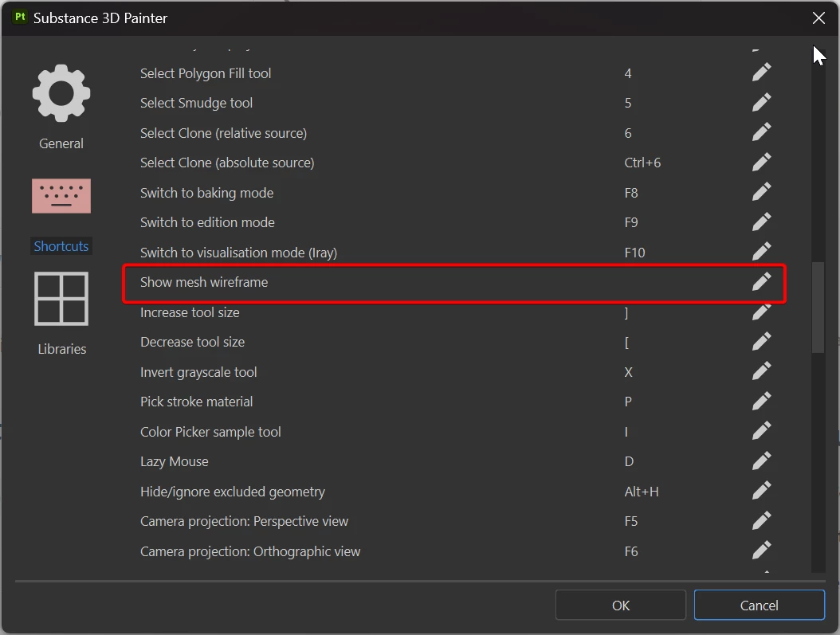Click pencil icon for Show mesh wireframe
The height and width of the screenshot is (635, 840).
[761, 281]
